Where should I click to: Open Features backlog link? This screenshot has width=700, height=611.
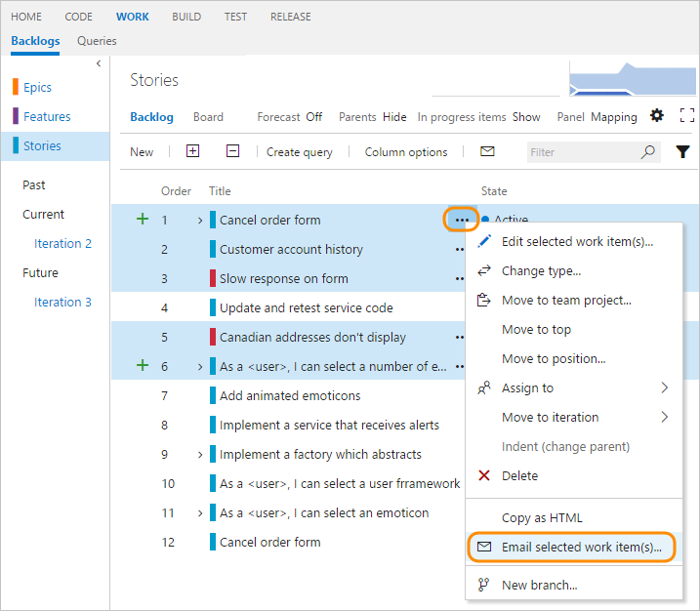click(47, 116)
